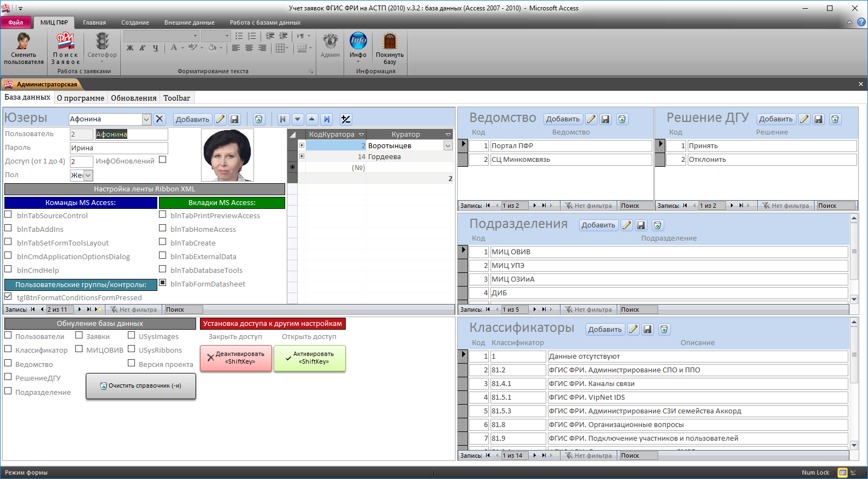Click the 'Пароль' input field
This screenshot has width=868, height=479.
click(119, 148)
